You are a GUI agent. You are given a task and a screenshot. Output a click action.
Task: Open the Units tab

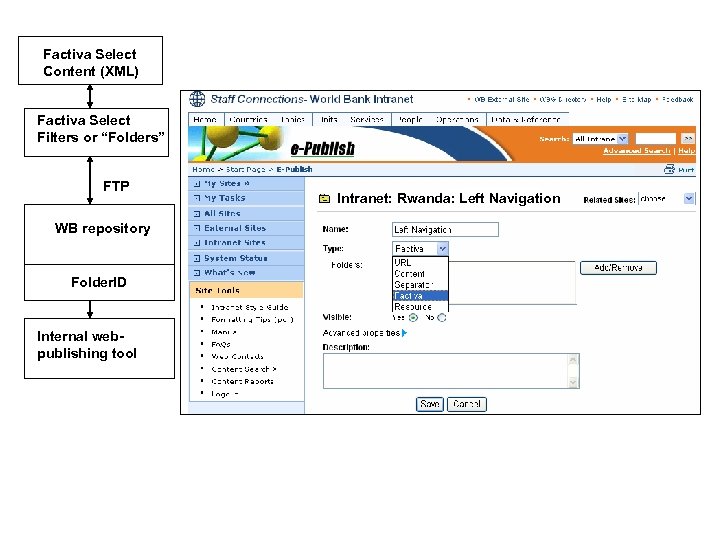[329, 119]
